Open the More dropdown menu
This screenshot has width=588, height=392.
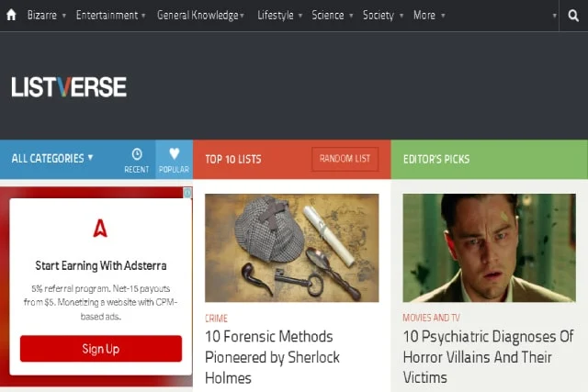[429, 16]
